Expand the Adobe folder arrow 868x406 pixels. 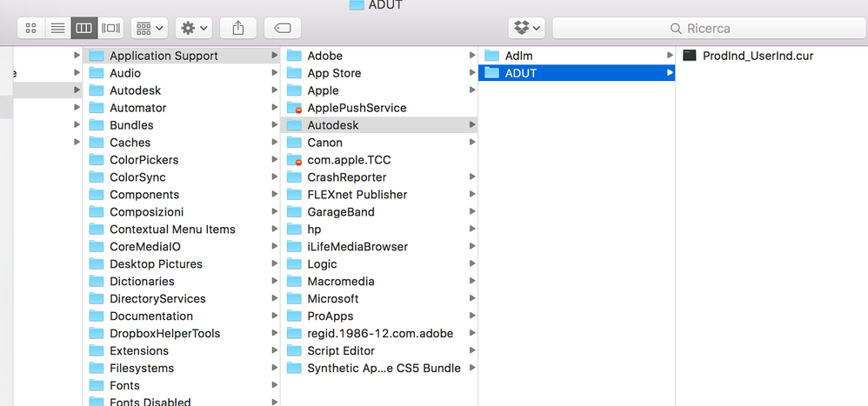pos(472,56)
